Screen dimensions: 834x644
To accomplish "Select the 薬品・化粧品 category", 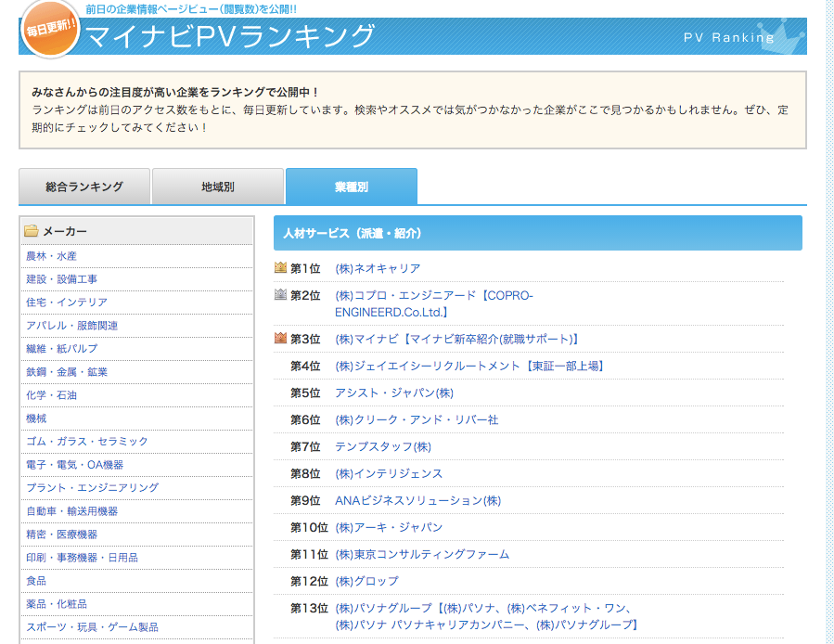I will point(57,604).
